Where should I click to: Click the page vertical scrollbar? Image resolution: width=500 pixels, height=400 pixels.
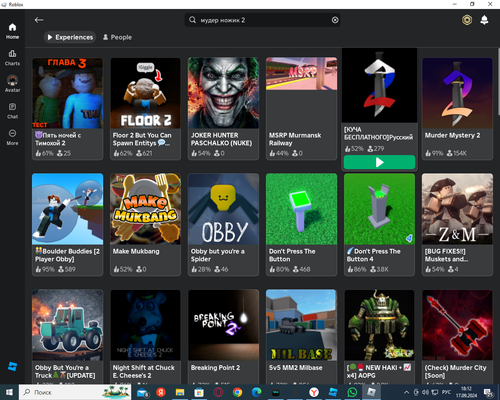(498, 82)
